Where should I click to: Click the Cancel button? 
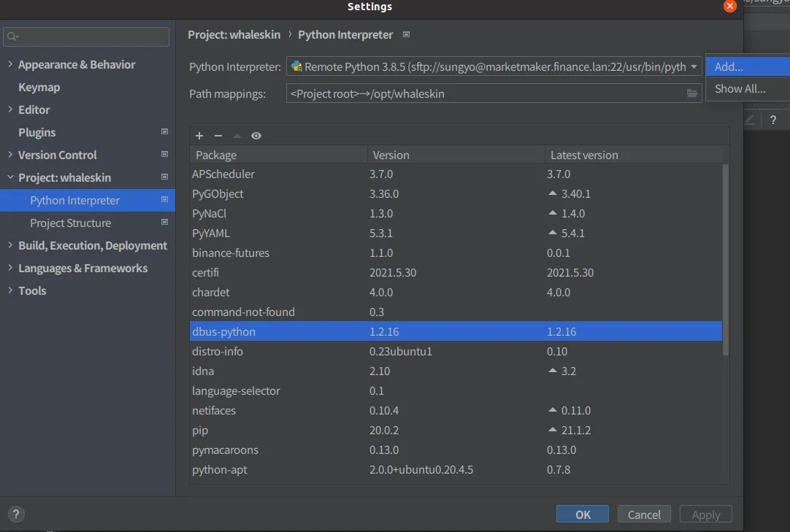[644, 514]
